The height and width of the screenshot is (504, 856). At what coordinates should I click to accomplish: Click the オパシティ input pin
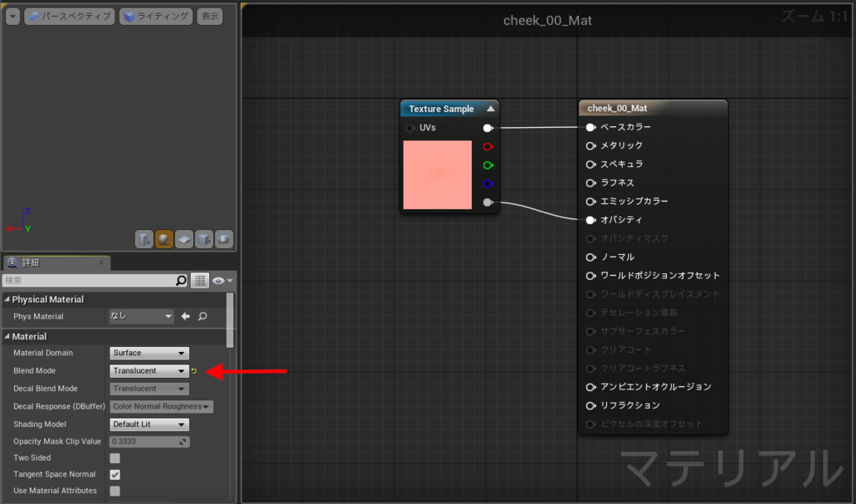click(x=590, y=220)
